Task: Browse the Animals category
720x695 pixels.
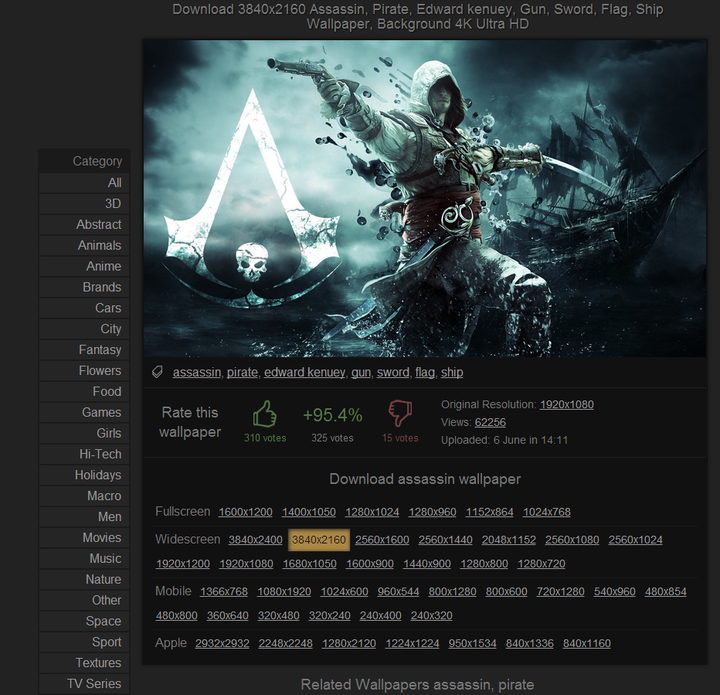Action: tap(84, 245)
